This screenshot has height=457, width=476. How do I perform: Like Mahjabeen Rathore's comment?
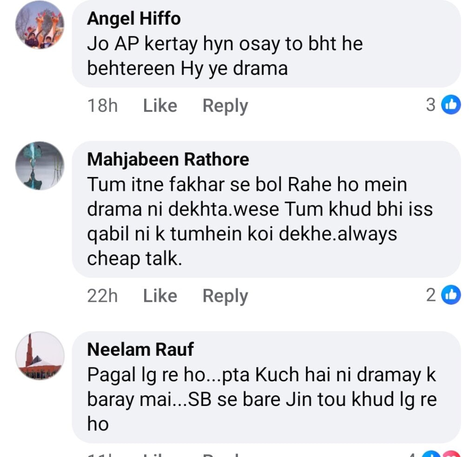(x=159, y=296)
